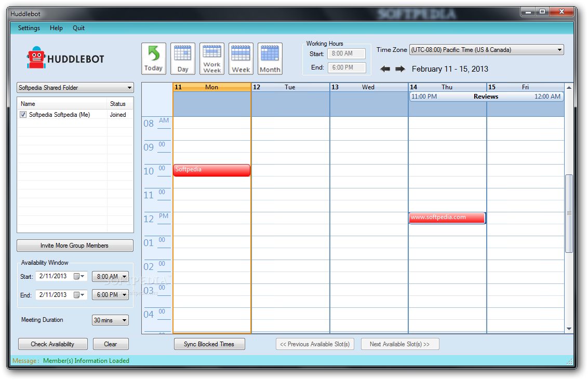
Task: Click the Huddlebot robot logo
Action: (36, 58)
